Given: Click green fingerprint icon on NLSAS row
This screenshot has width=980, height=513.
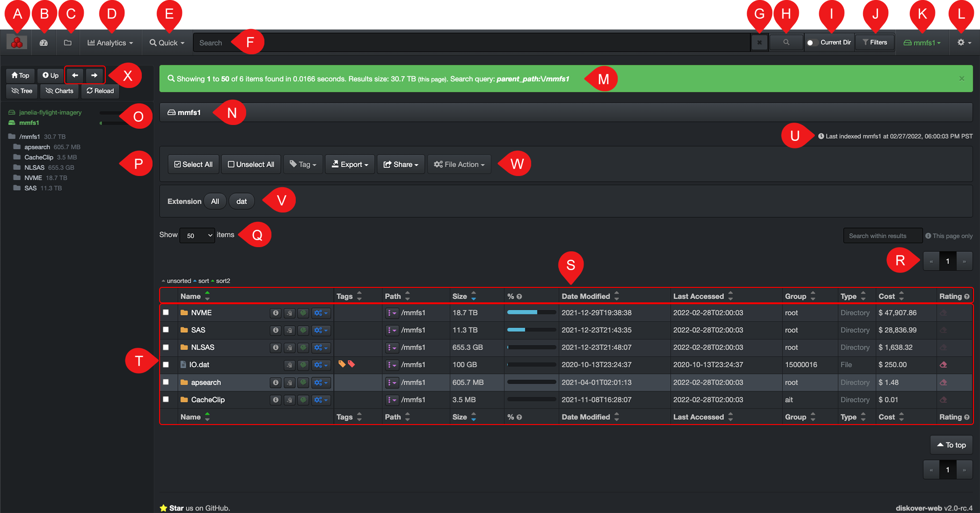Looking at the screenshot, I should point(303,348).
